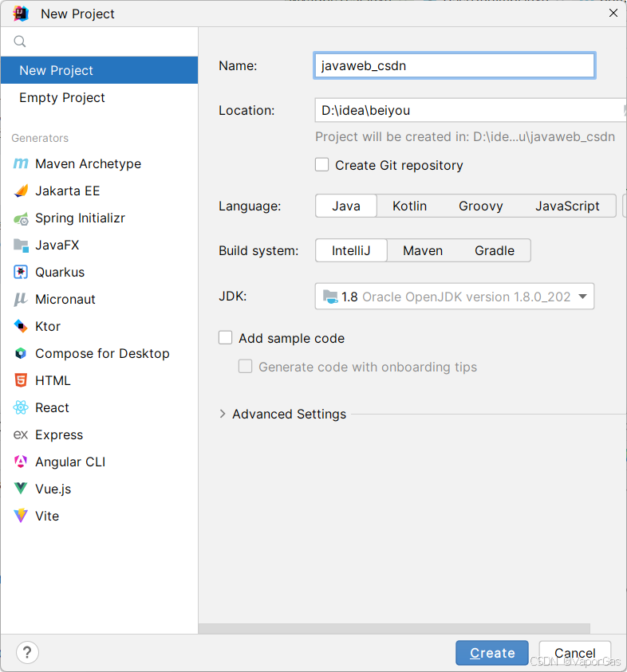The image size is (627, 672).
Task: Click the JDK folder icon in dropdown
Action: (329, 297)
